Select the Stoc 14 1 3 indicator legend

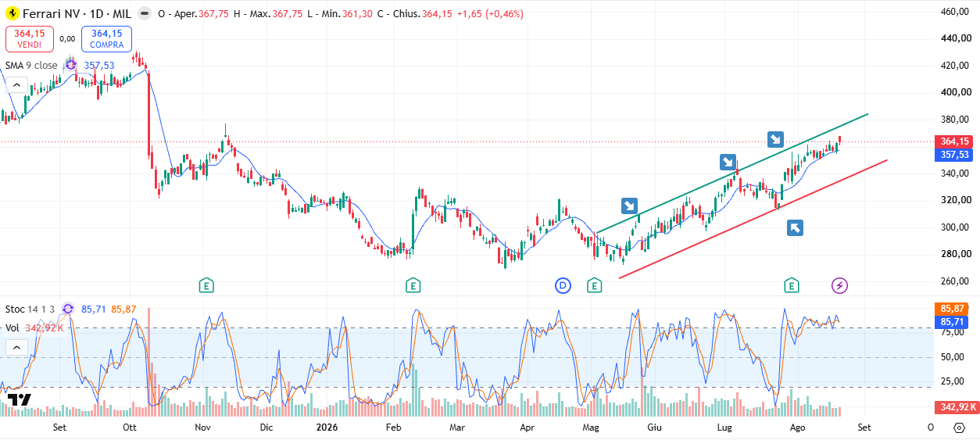coord(30,309)
